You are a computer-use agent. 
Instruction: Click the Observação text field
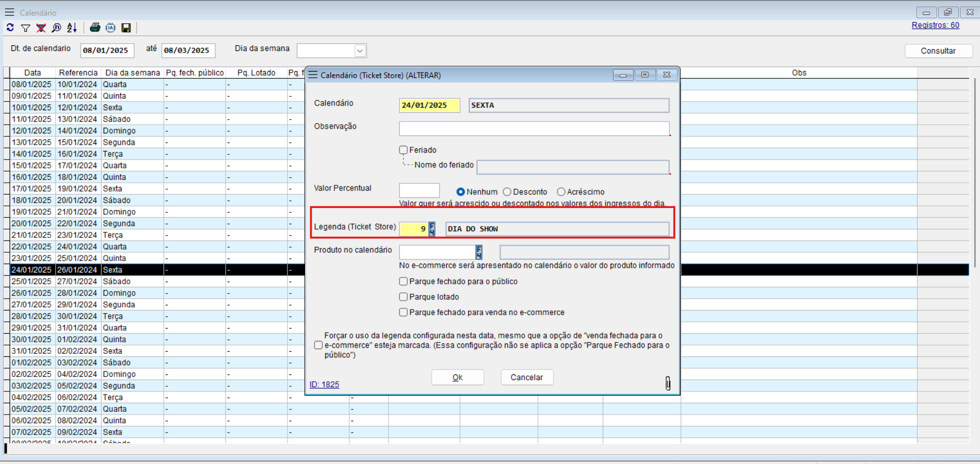[534, 128]
